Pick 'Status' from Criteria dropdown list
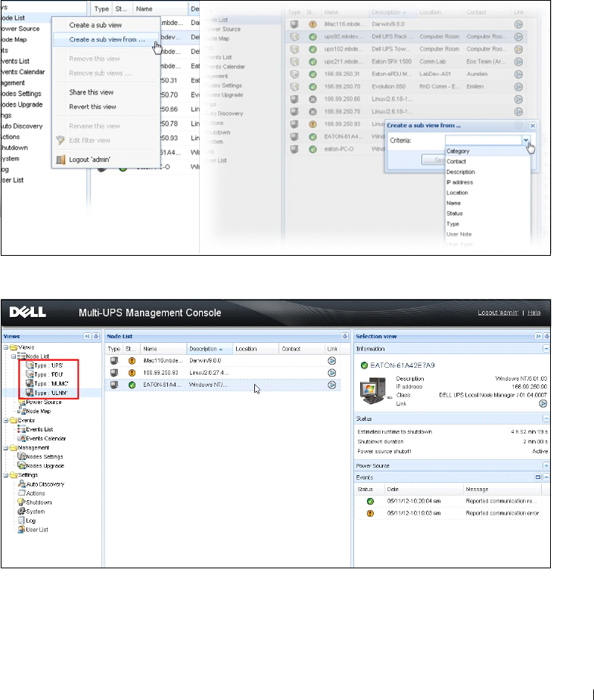Image resolution: width=594 pixels, height=700 pixels. (x=487, y=213)
